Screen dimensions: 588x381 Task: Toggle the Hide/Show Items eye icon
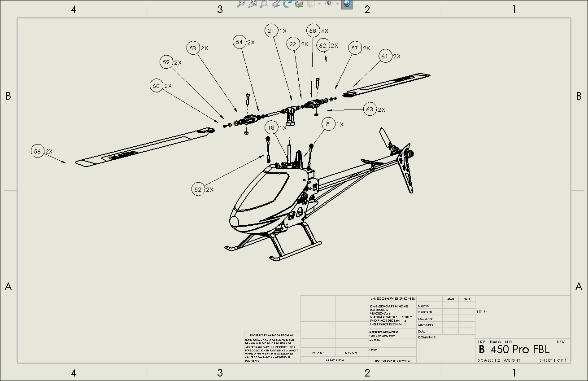(x=329, y=4)
